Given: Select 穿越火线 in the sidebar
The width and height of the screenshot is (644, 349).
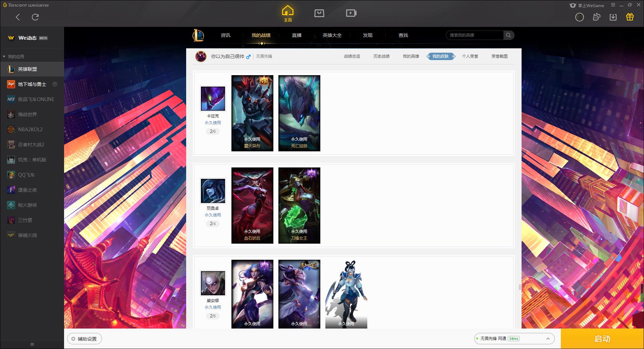Looking at the screenshot, I should point(32,235).
